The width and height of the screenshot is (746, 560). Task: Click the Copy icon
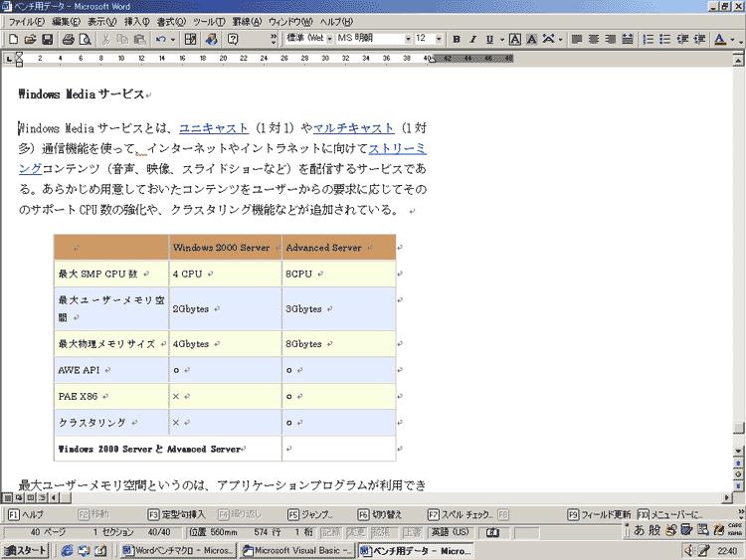pos(122,39)
